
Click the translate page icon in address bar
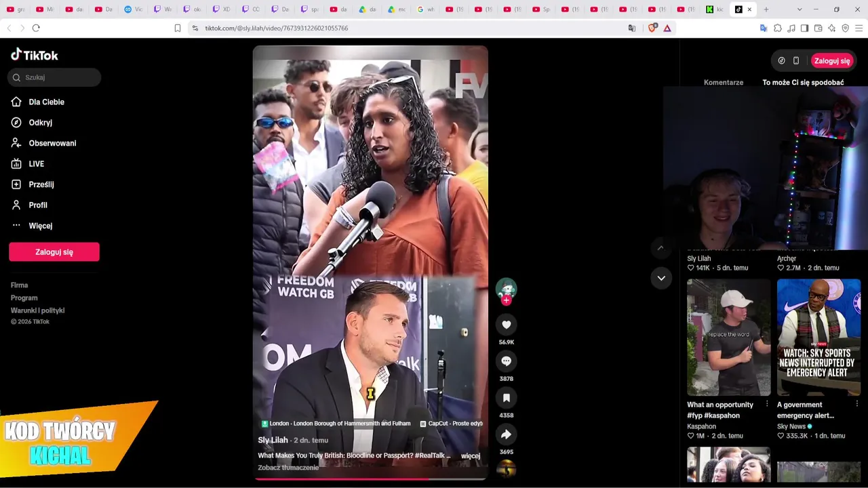(x=632, y=28)
